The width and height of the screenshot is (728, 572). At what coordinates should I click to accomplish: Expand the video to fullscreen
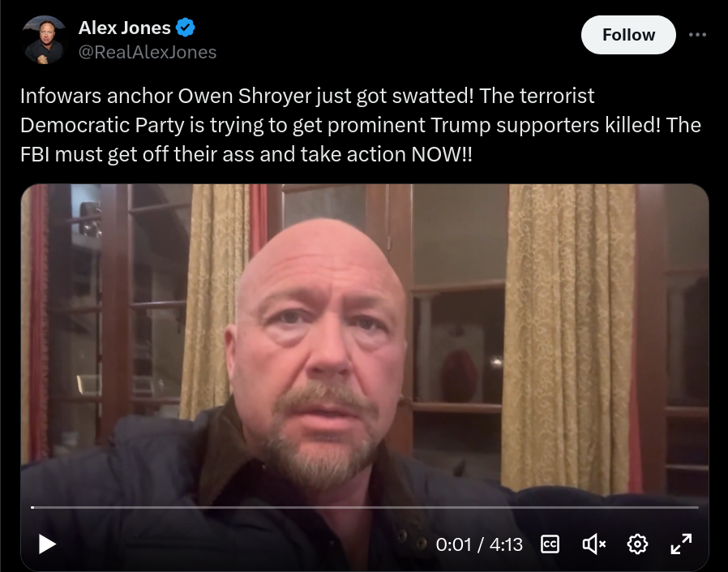[x=681, y=544]
